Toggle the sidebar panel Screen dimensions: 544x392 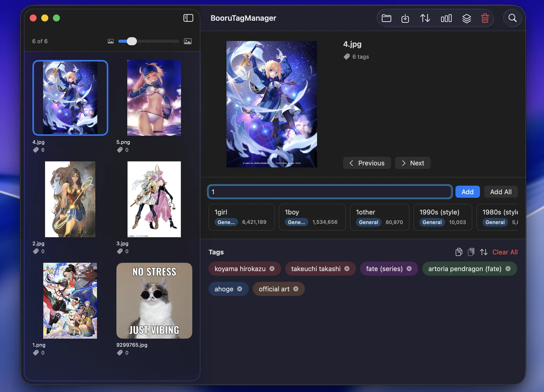188,18
